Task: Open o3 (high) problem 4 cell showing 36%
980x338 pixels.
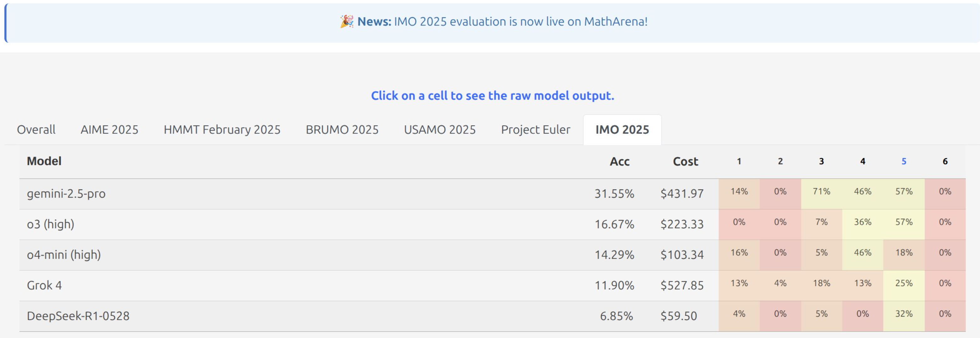Action: click(862, 222)
